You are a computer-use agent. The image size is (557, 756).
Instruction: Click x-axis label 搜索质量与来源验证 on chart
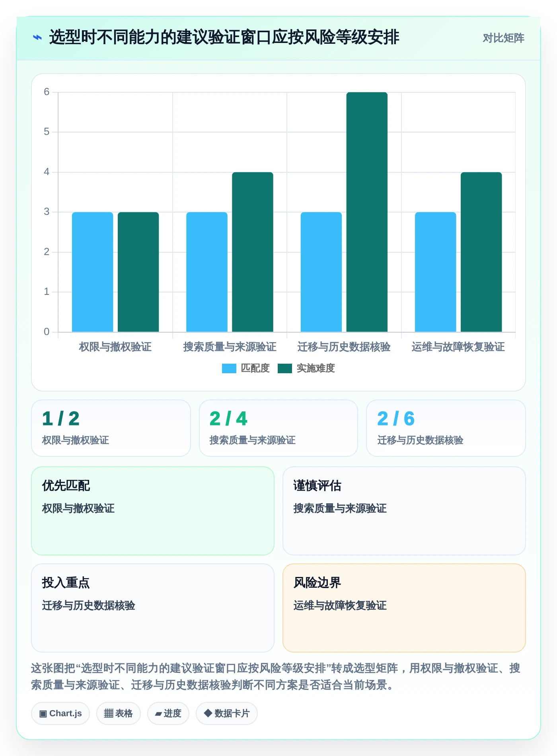(x=230, y=347)
